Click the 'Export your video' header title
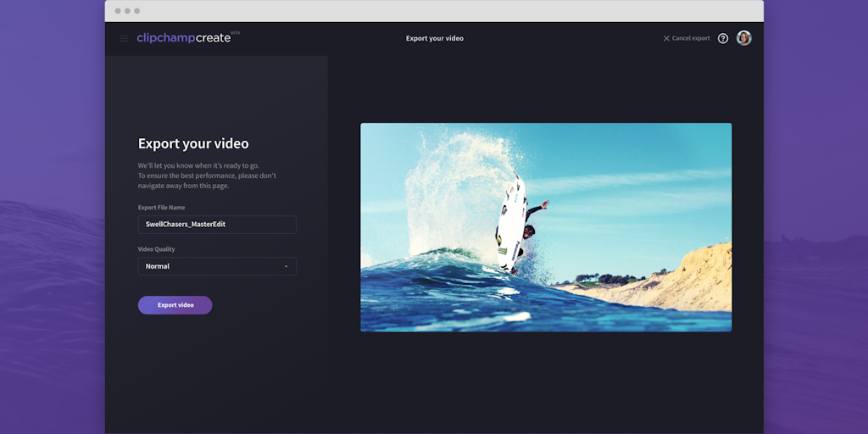Viewport: 868px width, 434px height. [x=435, y=38]
